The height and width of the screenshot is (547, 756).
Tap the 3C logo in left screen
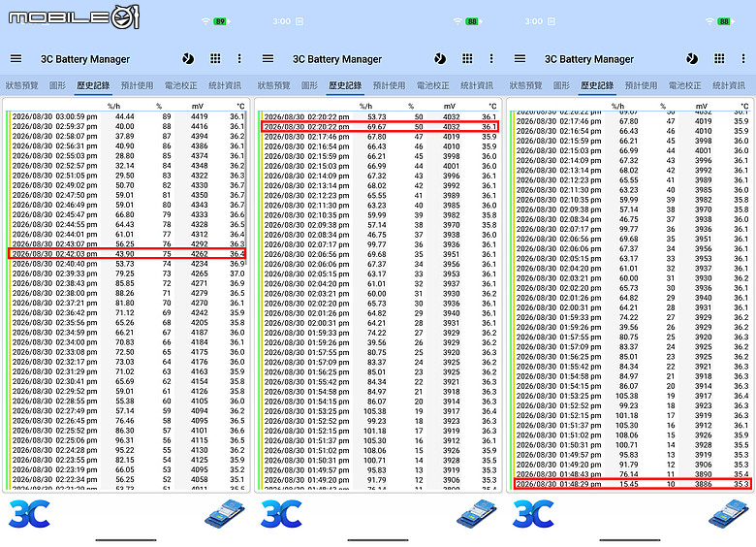pyautogui.click(x=29, y=514)
